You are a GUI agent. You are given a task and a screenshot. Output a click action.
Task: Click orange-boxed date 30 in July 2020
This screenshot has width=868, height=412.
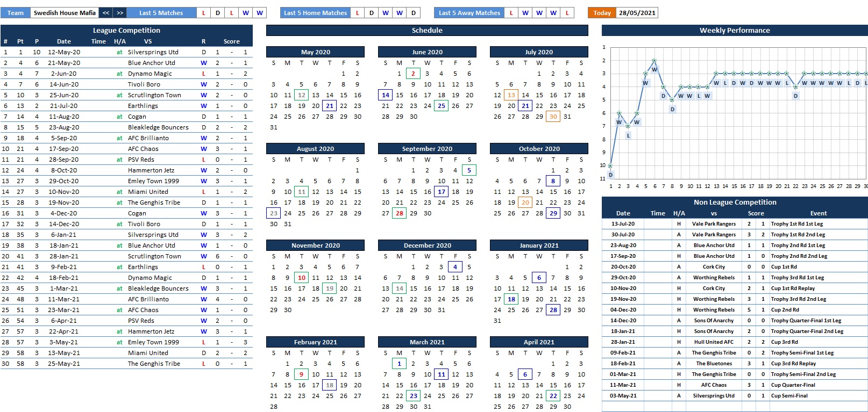(x=553, y=117)
